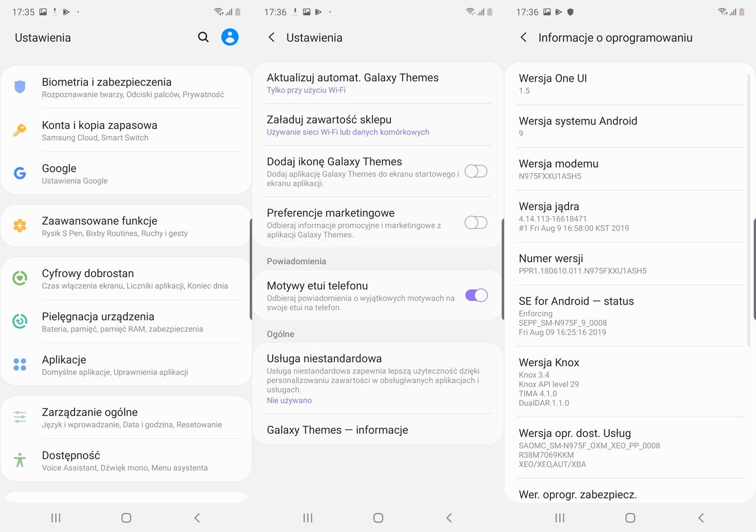Tap Home button in middle phone's navigation bar
This screenshot has height=532, width=756.
coord(378,518)
